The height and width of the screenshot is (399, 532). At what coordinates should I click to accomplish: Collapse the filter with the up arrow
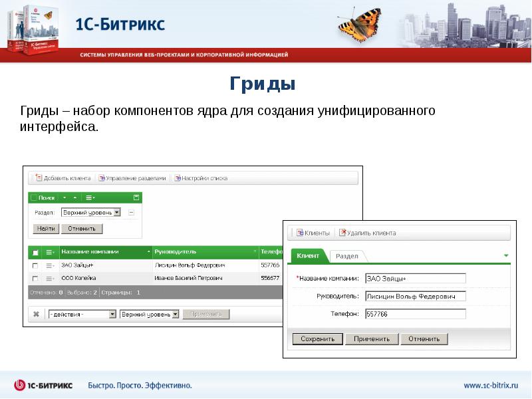[x=75, y=198]
